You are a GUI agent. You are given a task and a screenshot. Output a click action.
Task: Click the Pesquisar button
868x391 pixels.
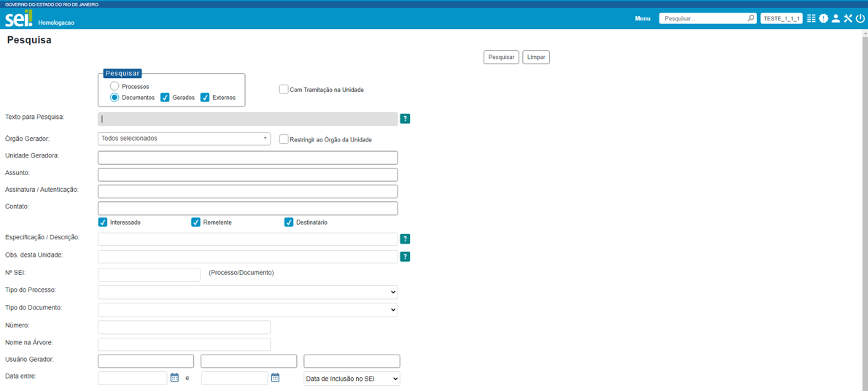pos(501,57)
